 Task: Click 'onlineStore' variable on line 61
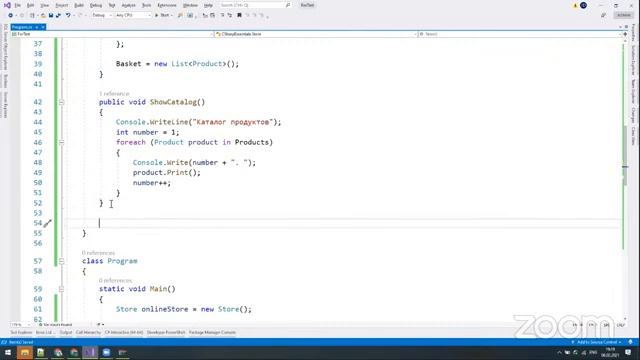tap(165, 309)
